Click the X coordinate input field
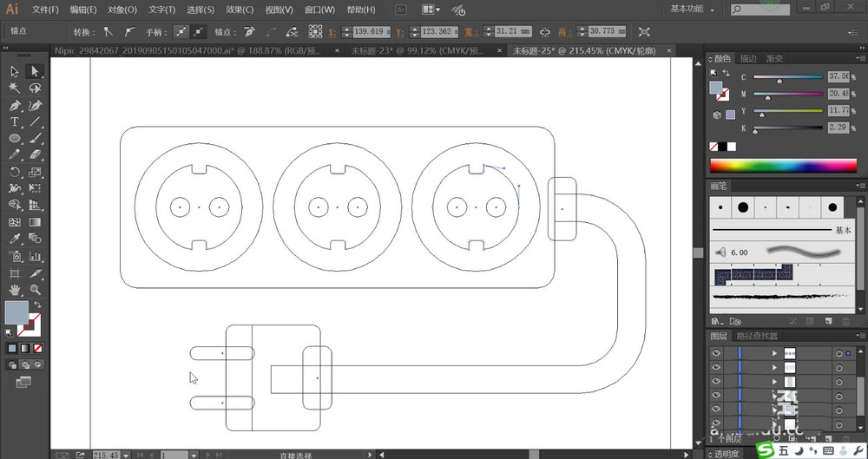Viewport: 868px width, 459px height. 372,31
